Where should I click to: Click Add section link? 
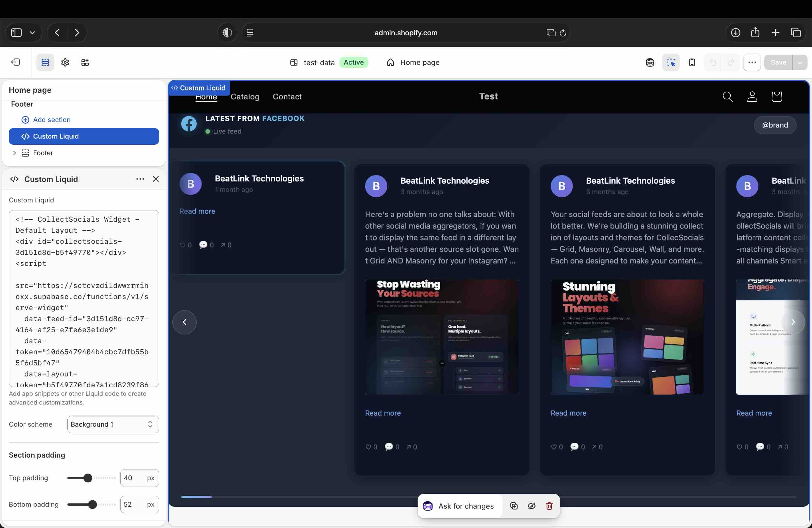(46, 120)
